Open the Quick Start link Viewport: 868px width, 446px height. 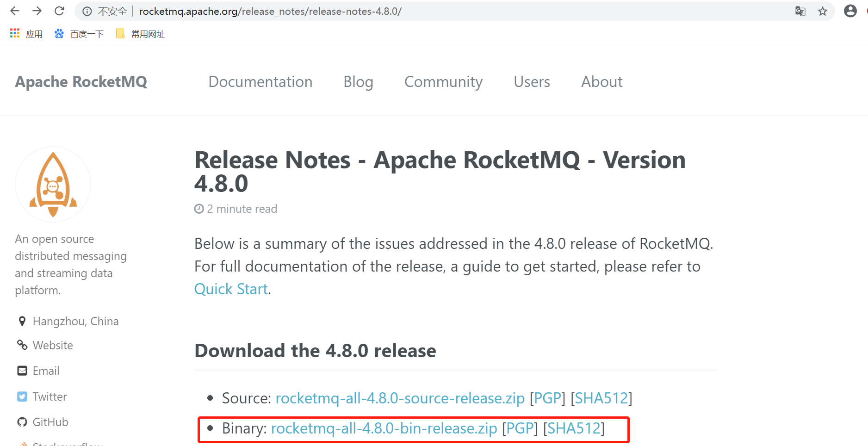point(230,289)
